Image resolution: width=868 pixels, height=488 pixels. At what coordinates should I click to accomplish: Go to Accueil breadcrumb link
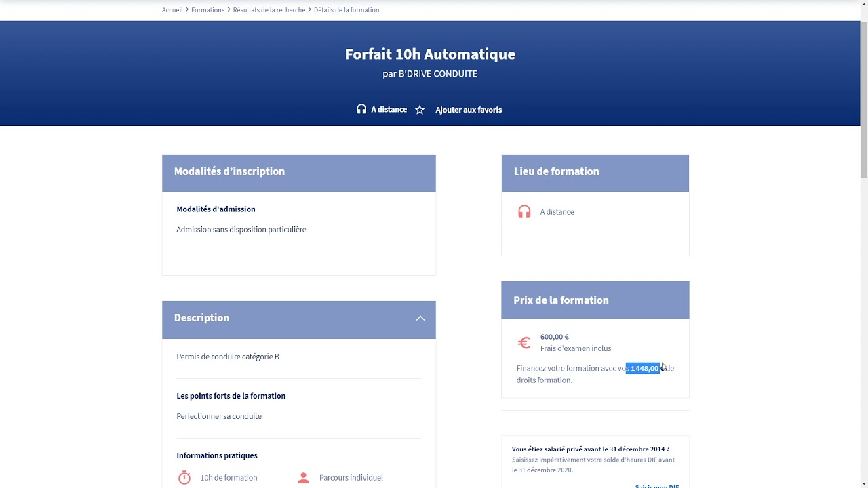coord(172,10)
